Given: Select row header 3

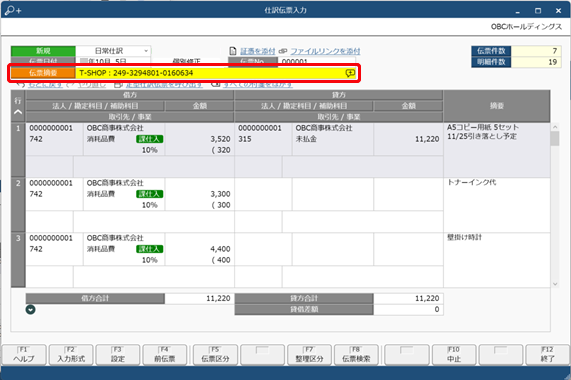Looking at the screenshot, I should tap(18, 260).
